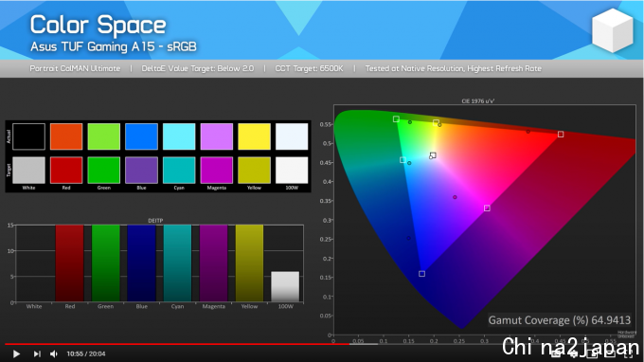Screen dimensions: 644x362
Task: Click the Gamut Coverage (%) 64.9413 label
Action: [560, 320]
